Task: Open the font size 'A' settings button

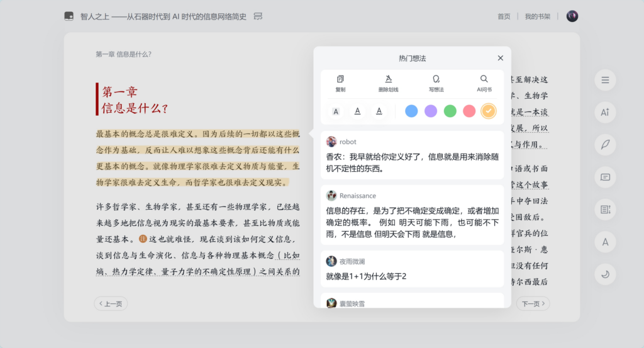Action: [605, 242]
